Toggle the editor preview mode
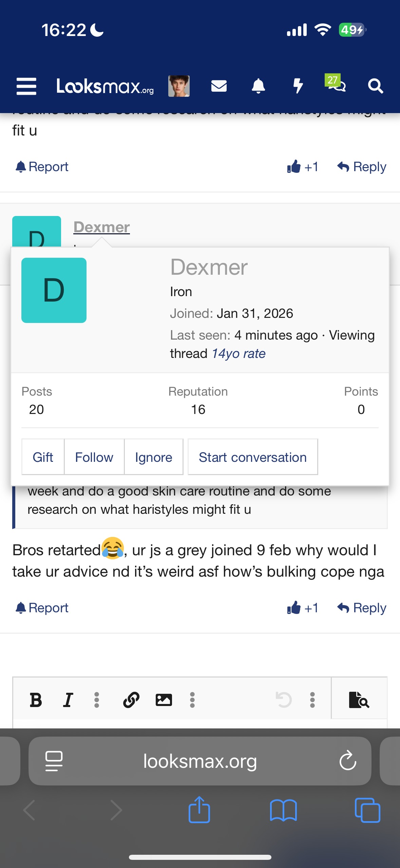Viewport: 400px width, 868px height. tap(359, 700)
